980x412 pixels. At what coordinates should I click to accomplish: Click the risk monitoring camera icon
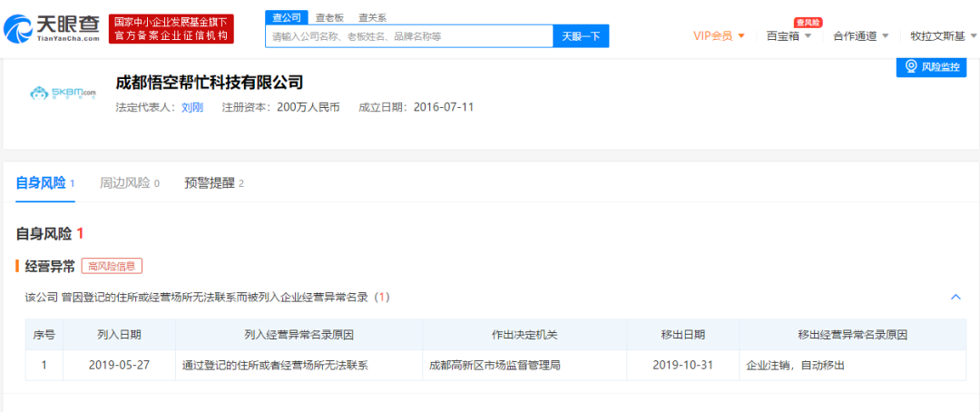(910, 67)
